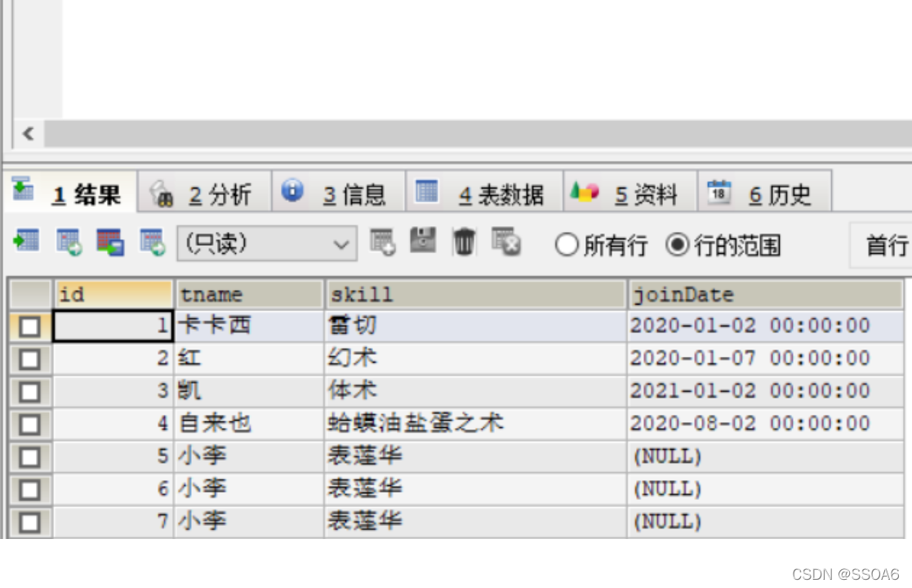Click the 小李 cell in row 6
This screenshot has width=912, height=588.
click(x=249, y=488)
